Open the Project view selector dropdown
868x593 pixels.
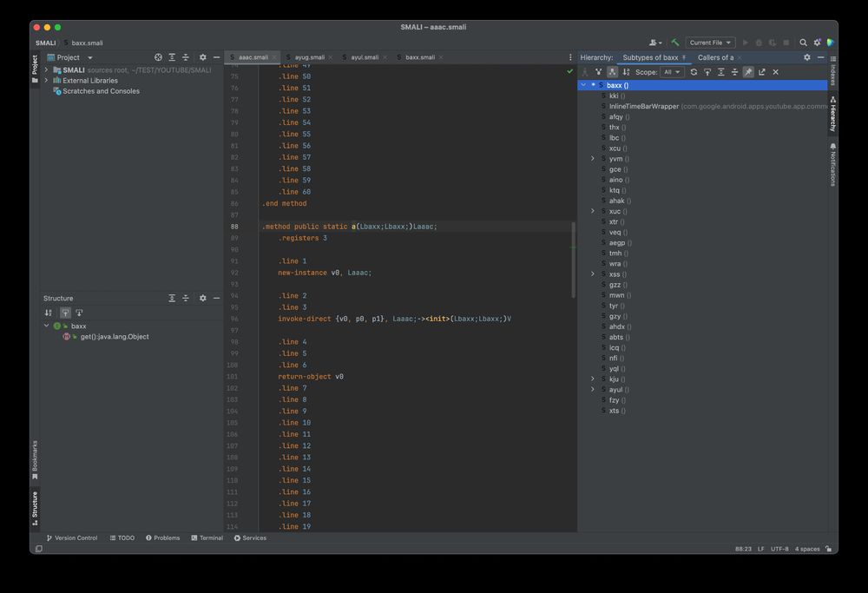[x=69, y=57]
